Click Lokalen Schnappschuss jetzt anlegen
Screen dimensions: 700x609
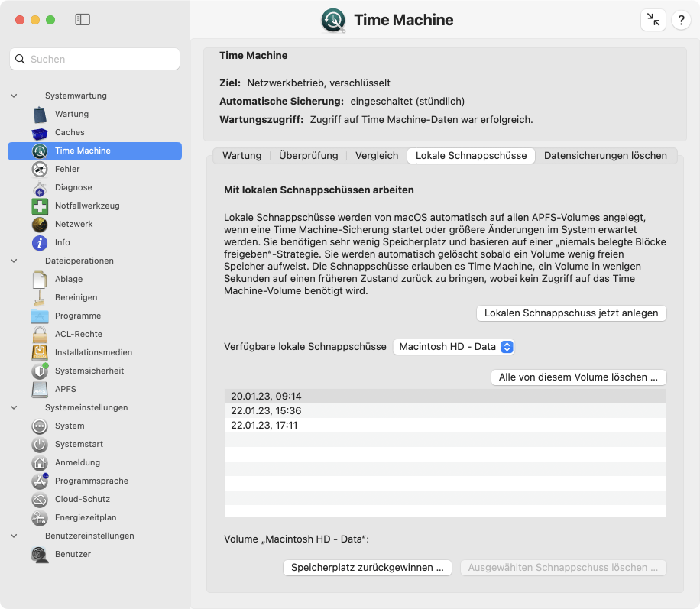click(572, 313)
